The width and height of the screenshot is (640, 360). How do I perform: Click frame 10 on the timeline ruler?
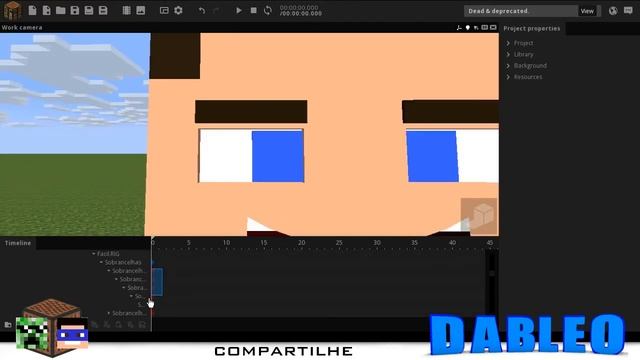226,243
